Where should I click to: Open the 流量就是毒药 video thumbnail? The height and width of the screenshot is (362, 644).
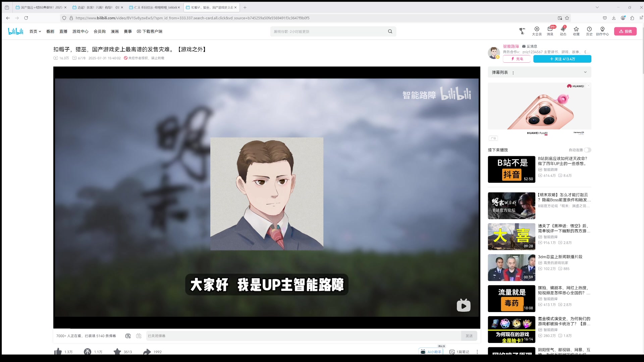point(512,299)
